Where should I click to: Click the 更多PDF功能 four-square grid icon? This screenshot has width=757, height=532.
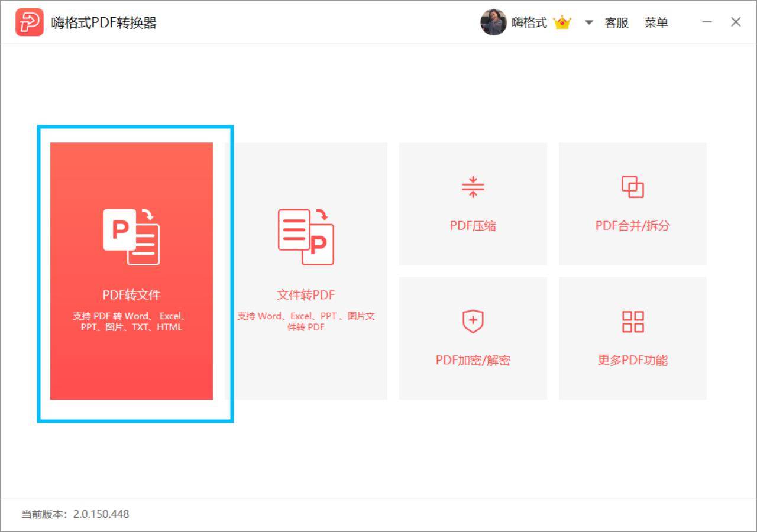632,322
